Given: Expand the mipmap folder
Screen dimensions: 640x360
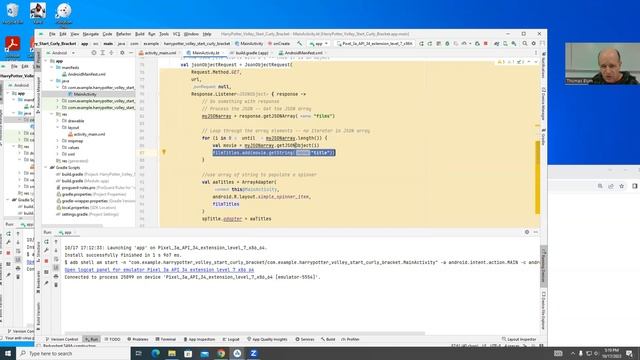Looking at the screenshot, I should pos(58,141).
